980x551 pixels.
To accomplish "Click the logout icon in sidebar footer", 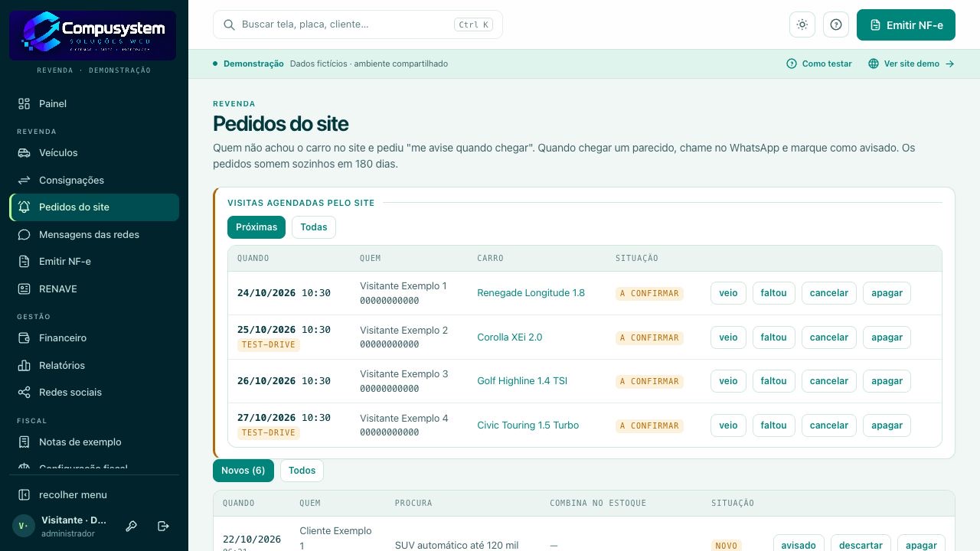I will [163, 526].
